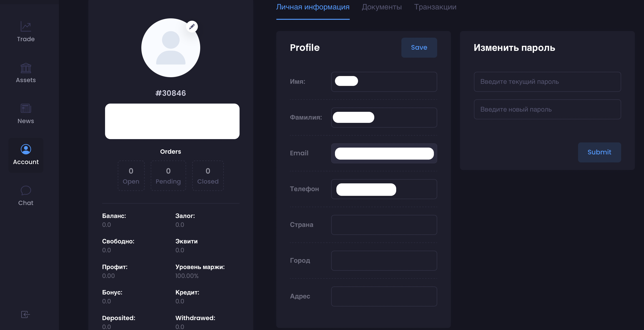This screenshot has width=644, height=330.
Task: Select the Account user icon
Action: click(26, 149)
